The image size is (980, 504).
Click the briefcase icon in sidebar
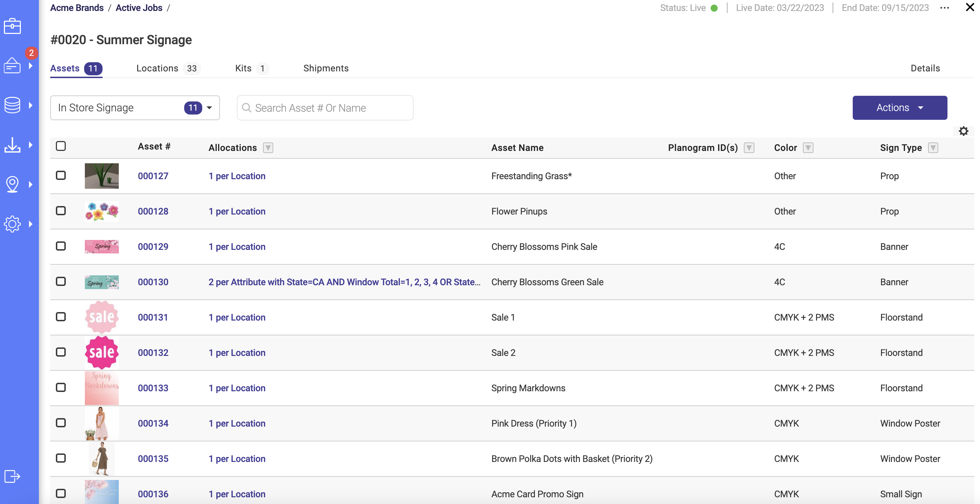[12, 26]
